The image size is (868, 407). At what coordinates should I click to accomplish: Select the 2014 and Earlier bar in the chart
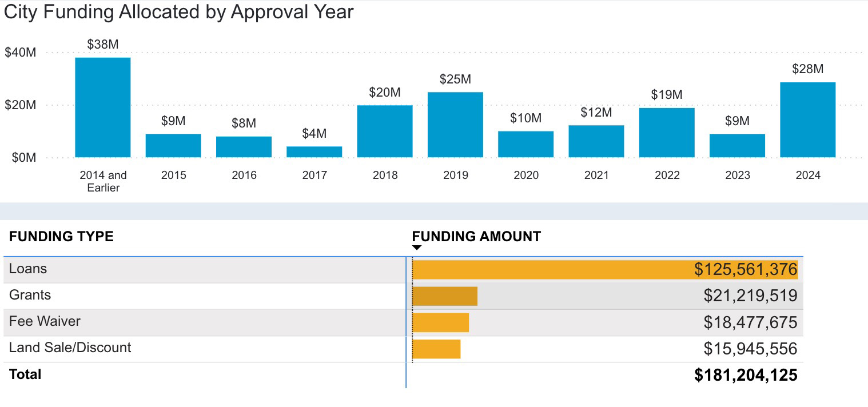coord(102,106)
